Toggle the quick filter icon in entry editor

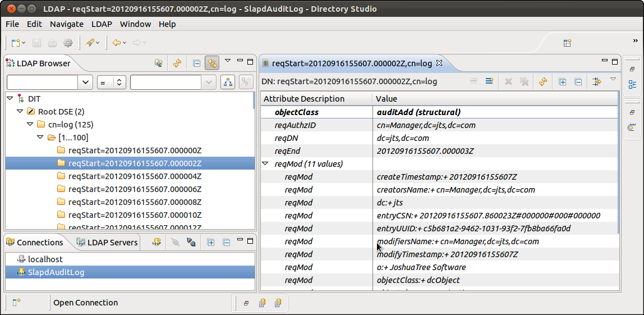click(x=596, y=81)
